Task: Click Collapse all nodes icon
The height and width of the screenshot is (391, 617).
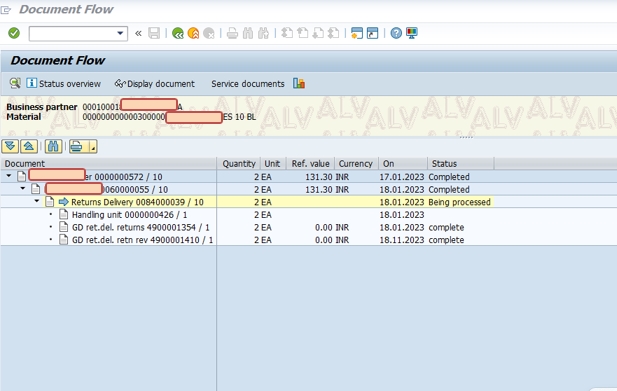Action: (x=29, y=147)
